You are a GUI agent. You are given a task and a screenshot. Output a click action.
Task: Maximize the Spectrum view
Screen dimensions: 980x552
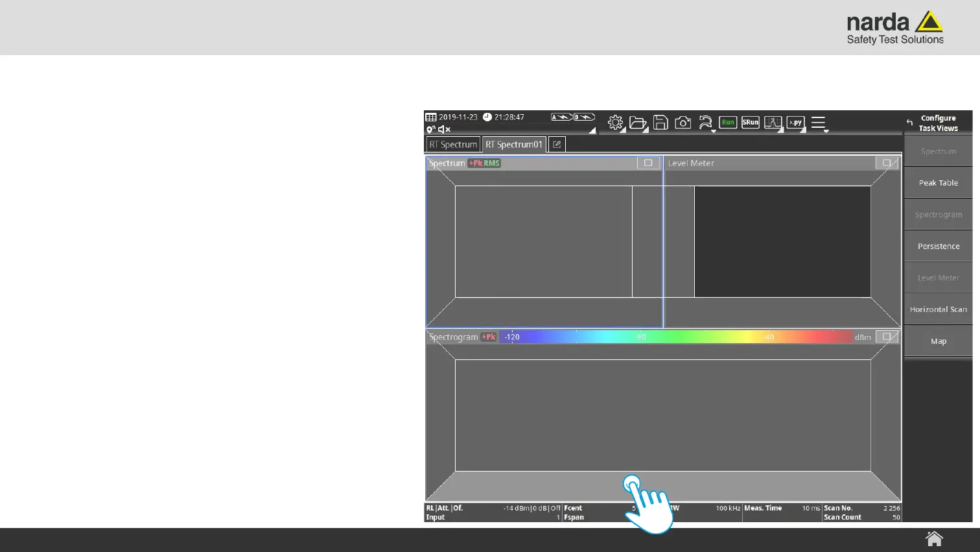(648, 163)
